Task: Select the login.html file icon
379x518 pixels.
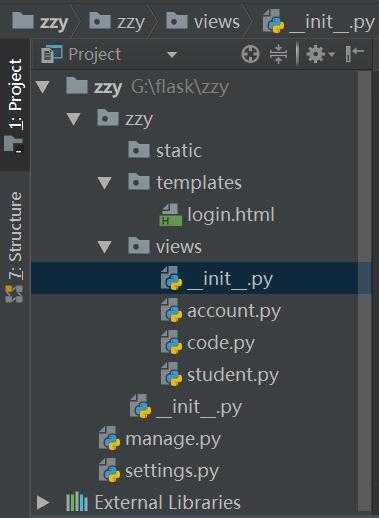Action: [171, 215]
